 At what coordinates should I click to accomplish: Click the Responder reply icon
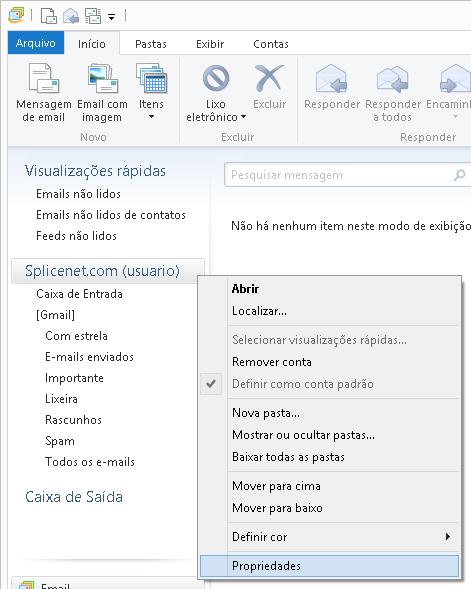331,78
